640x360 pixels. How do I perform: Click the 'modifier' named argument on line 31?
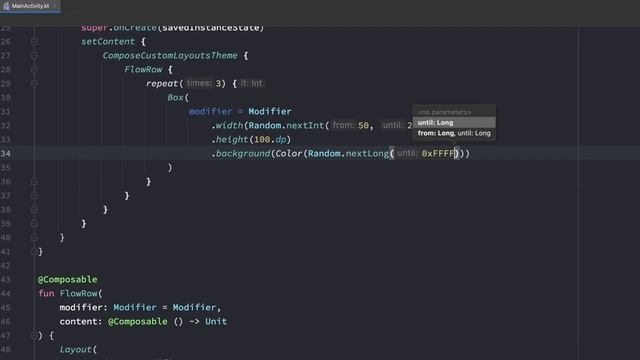coord(210,111)
